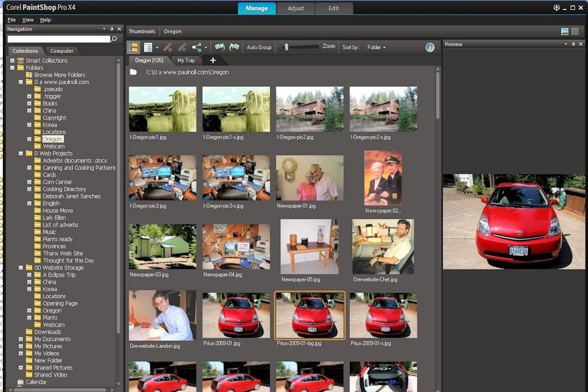Click the Share icon in toolbar
Screen dimensions: 588x392
coord(196,47)
